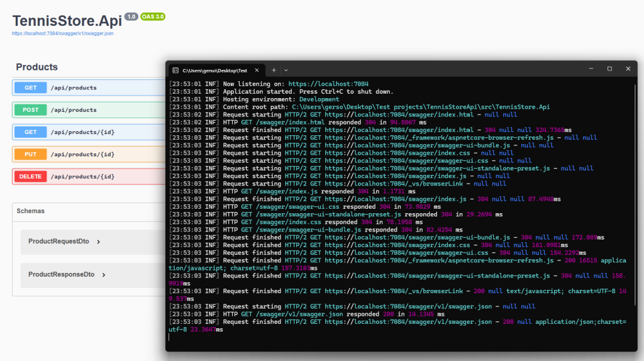
Task: Expand the PUT /api/products/{id} endpoint
Action: pos(89,155)
